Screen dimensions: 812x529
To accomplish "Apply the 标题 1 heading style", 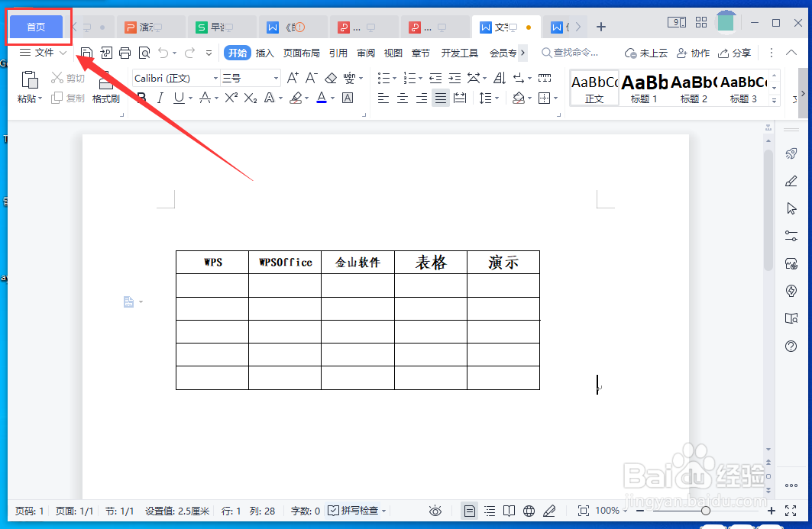I will pyautogui.click(x=644, y=89).
